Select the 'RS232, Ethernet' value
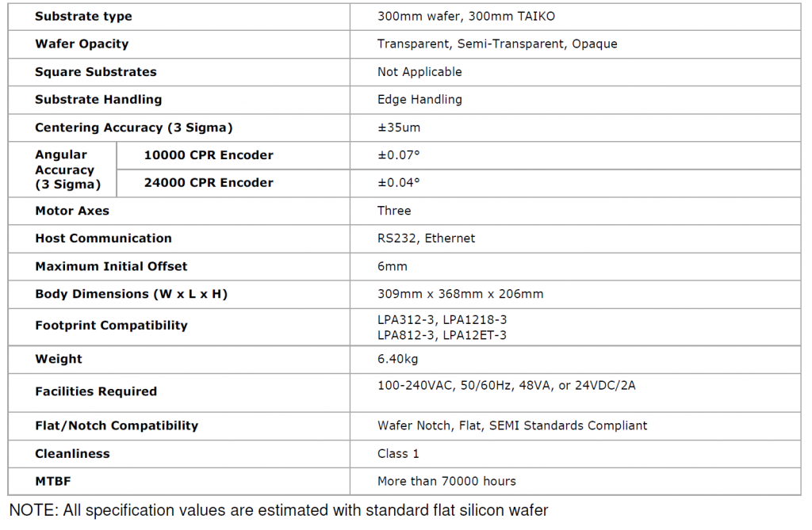 coord(426,238)
